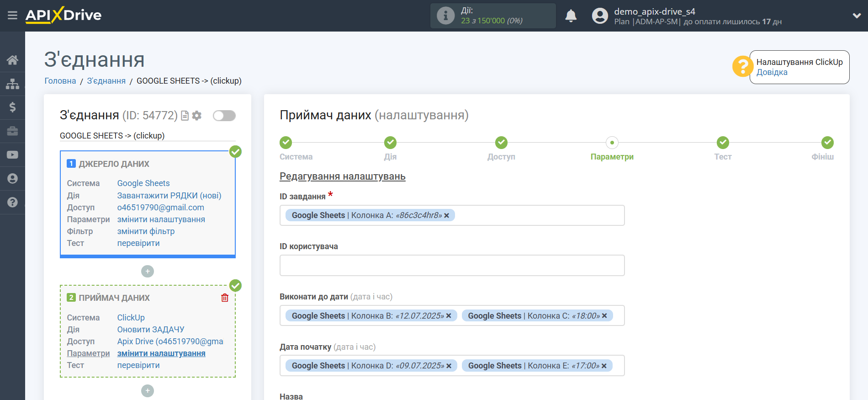Open the connection settings gear icon
This screenshot has height=400, width=868.
pyautogui.click(x=197, y=116)
